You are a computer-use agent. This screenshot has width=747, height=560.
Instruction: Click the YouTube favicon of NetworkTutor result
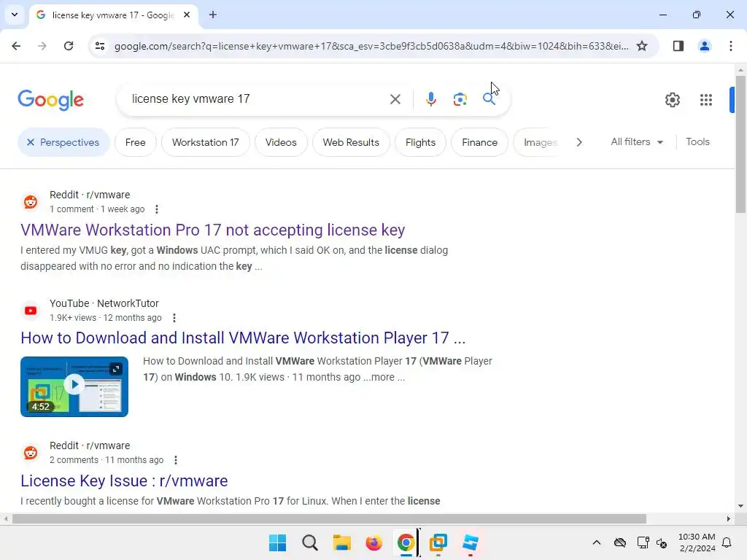(x=31, y=311)
